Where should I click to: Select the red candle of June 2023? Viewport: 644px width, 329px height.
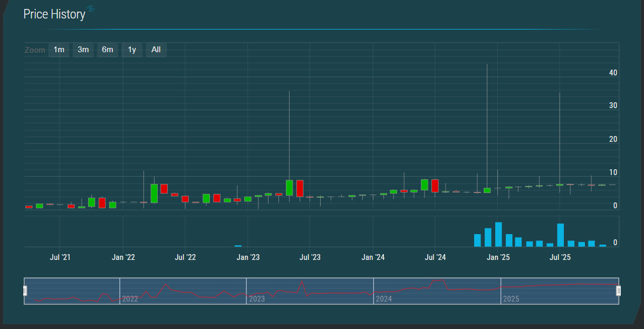[300, 188]
